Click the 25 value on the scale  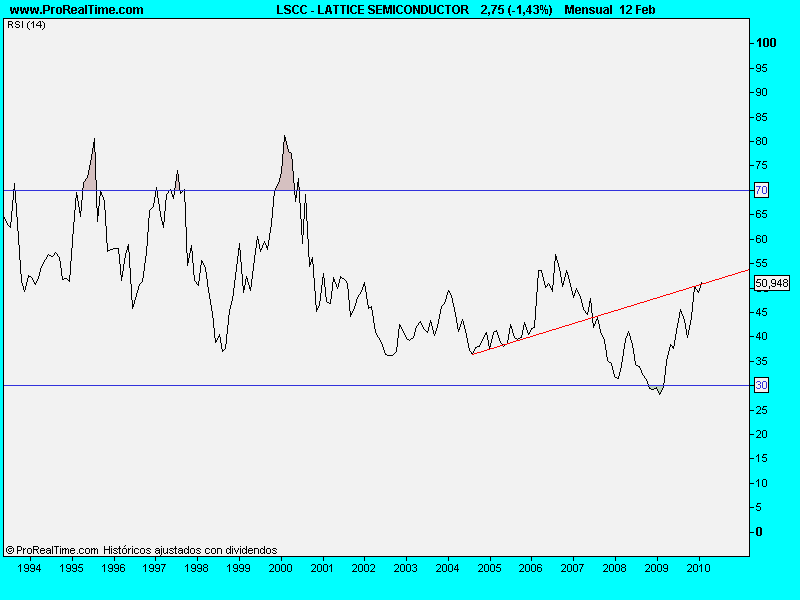761,410
